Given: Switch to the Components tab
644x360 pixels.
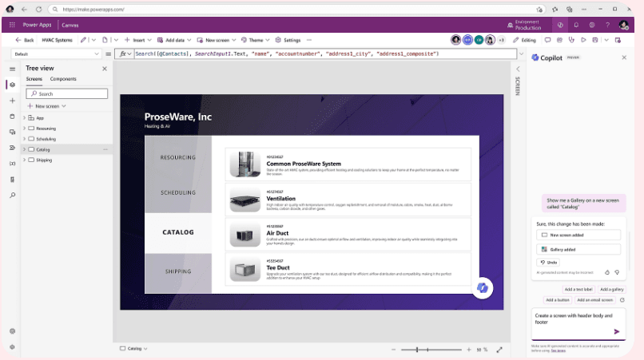Looking at the screenshot, I should [x=63, y=79].
